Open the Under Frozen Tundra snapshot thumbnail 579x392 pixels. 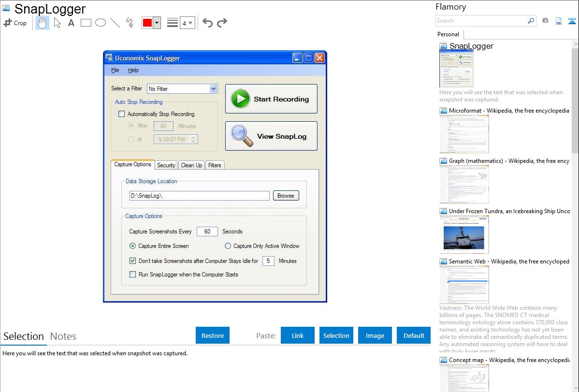tap(464, 234)
